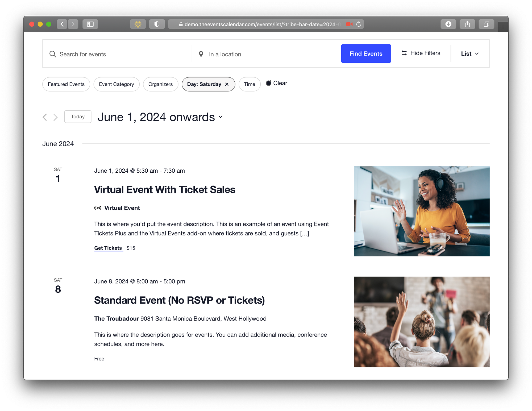The height and width of the screenshot is (411, 532).
Task: Open the Organizers filter
Action: pos(160,84)
